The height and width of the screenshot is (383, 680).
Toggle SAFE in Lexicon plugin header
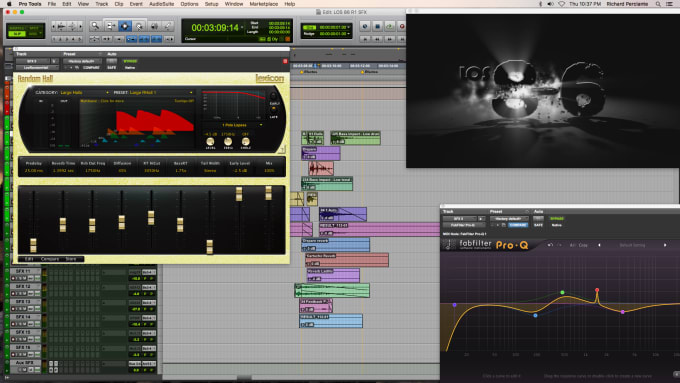tap(111, 68)
